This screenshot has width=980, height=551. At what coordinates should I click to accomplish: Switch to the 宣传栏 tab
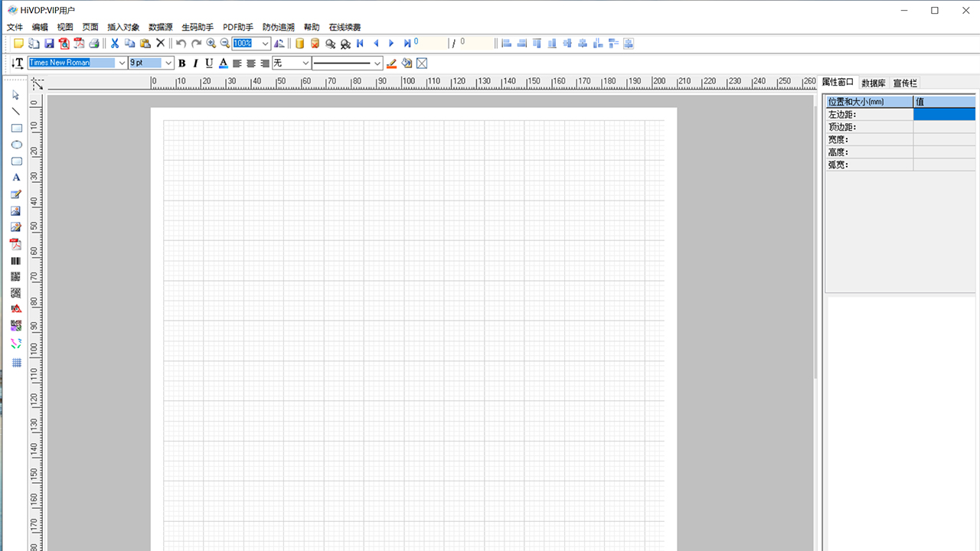point(905,83)
